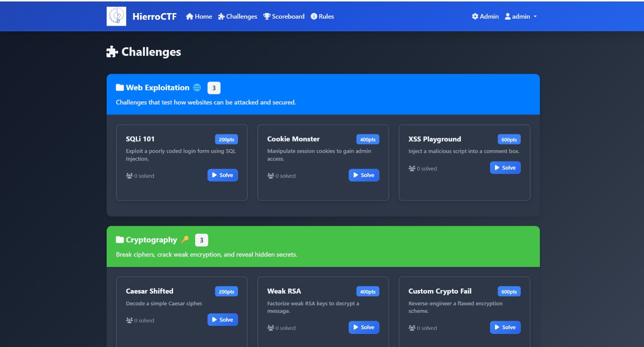Expand the admin account dropdown

[521, 16]
